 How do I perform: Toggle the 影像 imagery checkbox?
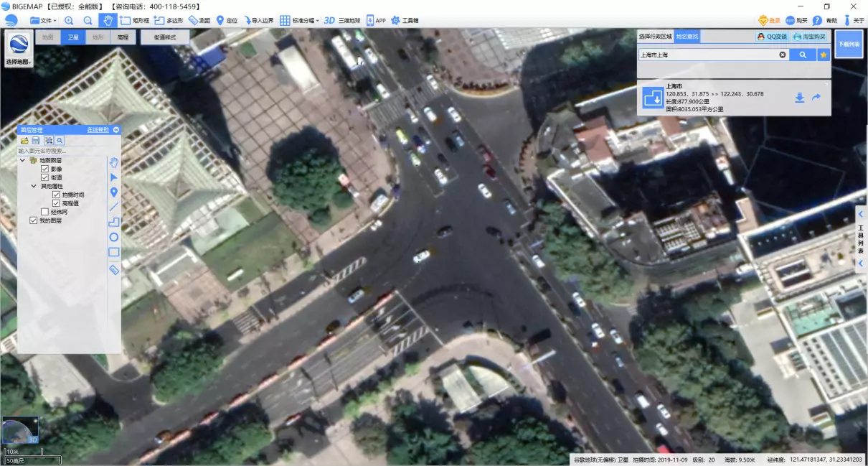(45, 169)
